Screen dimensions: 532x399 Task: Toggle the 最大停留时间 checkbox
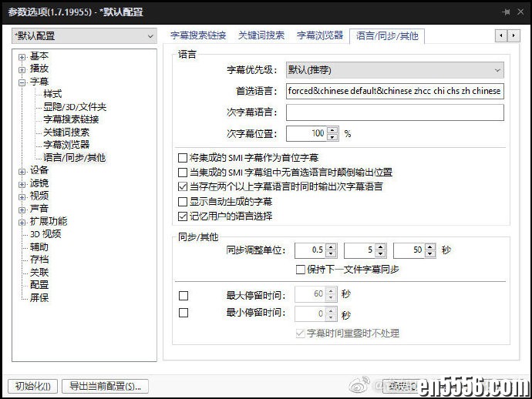pyautogui.click(x=184, y=295)
